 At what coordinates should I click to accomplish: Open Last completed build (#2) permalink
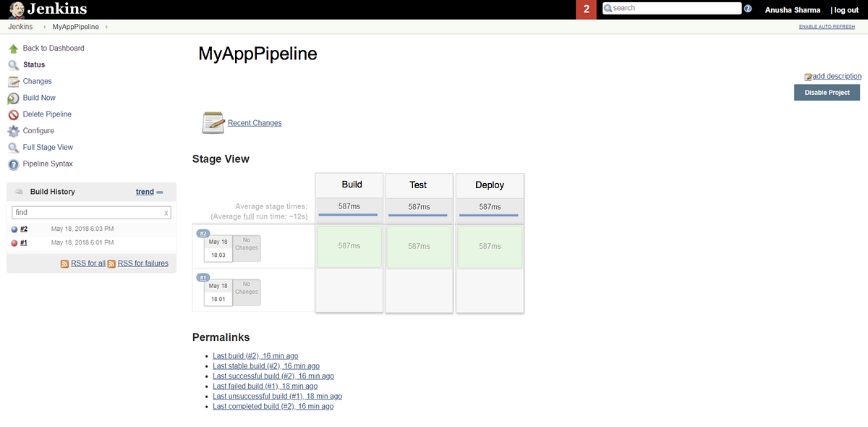[273, 407]
